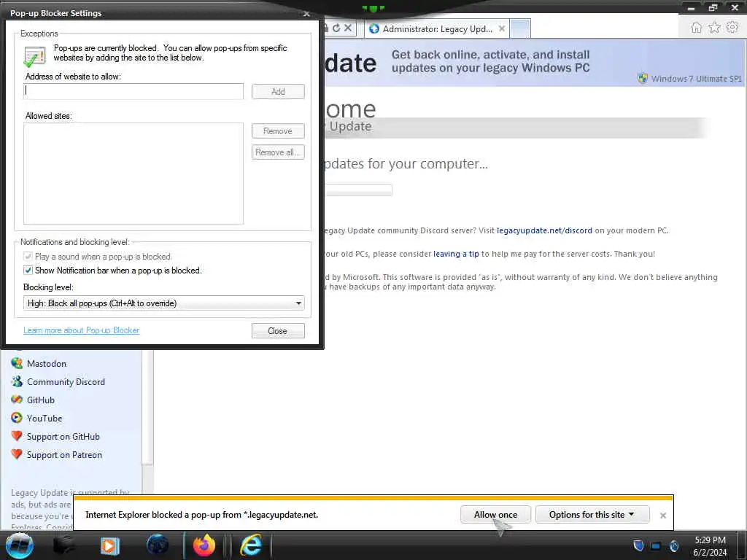Screen dimensions: 747x560
Task: Close the Legacy Update tab
Action: coord(502,28)
